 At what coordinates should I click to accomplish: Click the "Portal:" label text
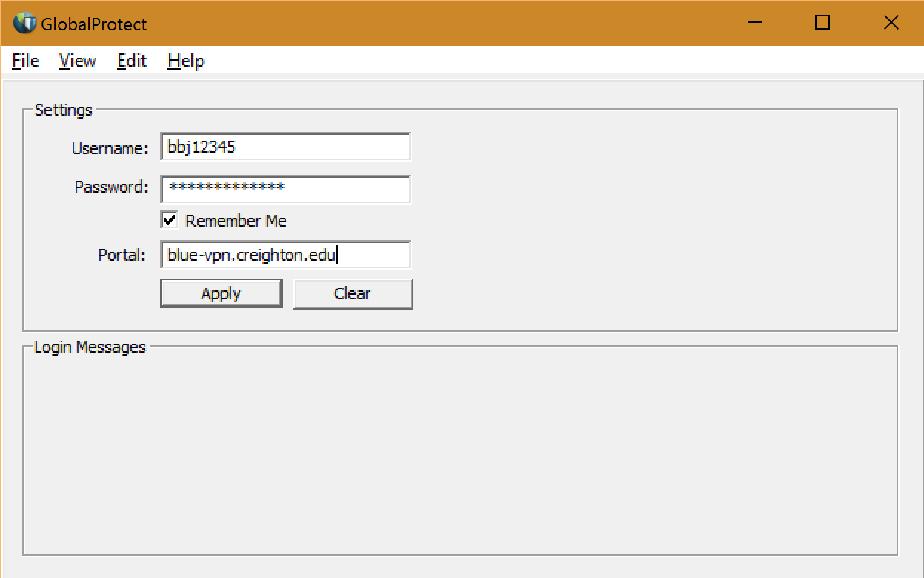(x=122, y=255)
